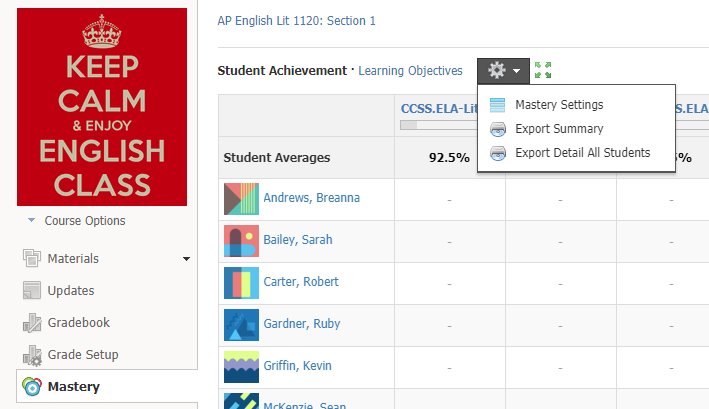Image resolution: width=709 pixels, height=409 pixels.
Task: Click the Gradebook sidebar icon
Action: tap(31, 323)
